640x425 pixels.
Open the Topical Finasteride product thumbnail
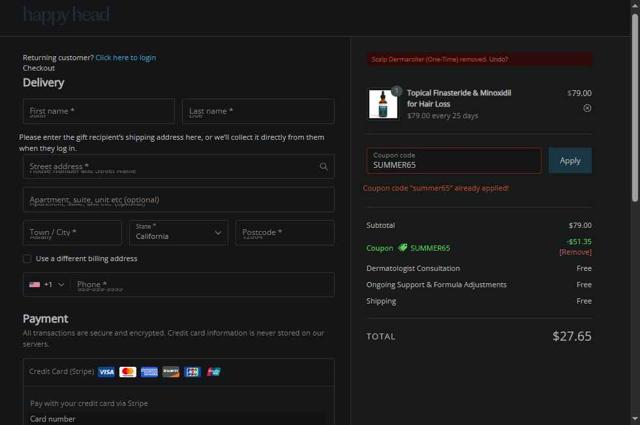pyautogui.click(x=383, y=105)
